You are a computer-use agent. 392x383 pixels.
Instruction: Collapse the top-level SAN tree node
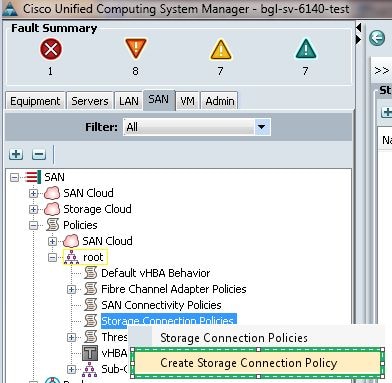[14, 177]
